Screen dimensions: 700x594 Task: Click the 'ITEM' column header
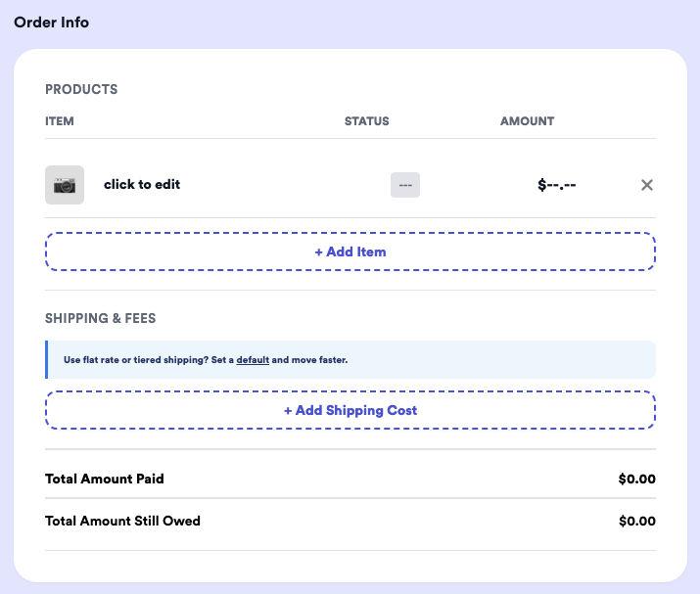coord(60,121)
